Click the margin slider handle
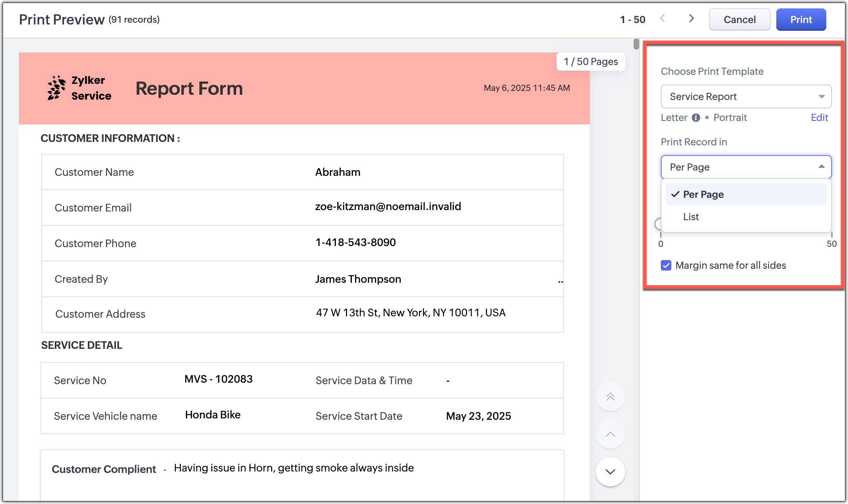This screenshot has width=848, height=504. [x=658, y=224]
